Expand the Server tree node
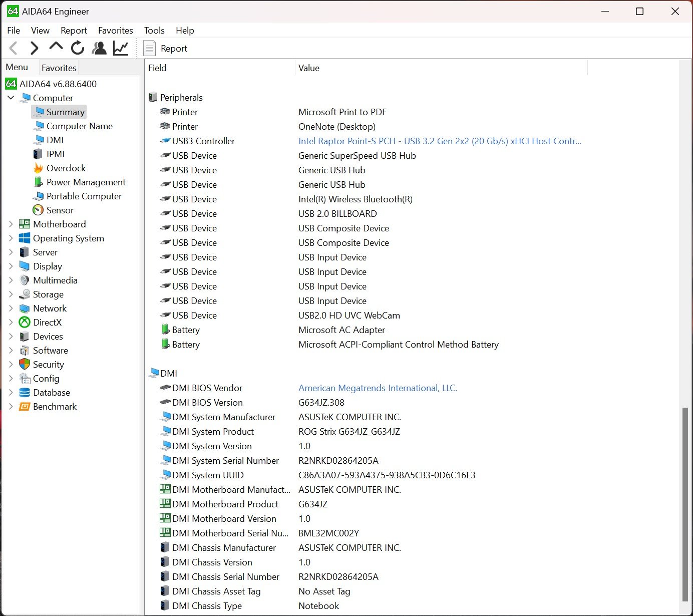Image resolution: width=693 pixels, height=616 pixels. pyautogui.click(x=11, y=252)
